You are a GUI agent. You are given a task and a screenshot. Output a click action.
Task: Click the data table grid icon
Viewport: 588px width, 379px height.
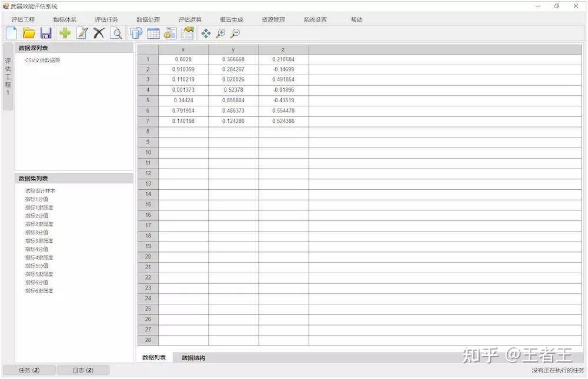[153, 33]
